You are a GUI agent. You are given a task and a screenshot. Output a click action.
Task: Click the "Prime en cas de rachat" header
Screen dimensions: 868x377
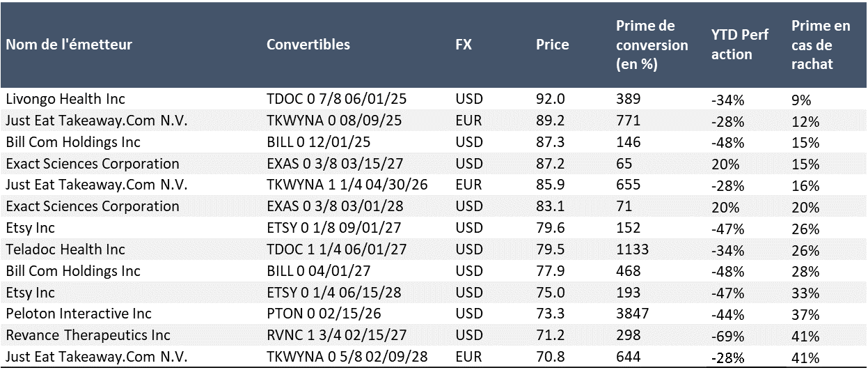click(821, 45)
